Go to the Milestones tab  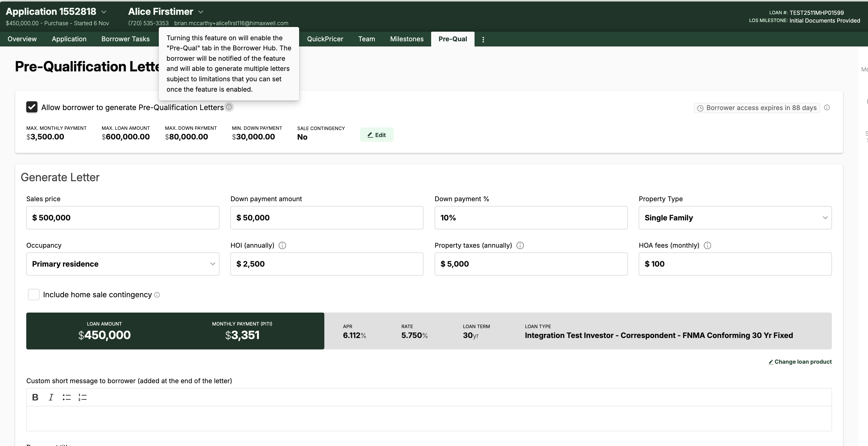click(x=407, y=39)
